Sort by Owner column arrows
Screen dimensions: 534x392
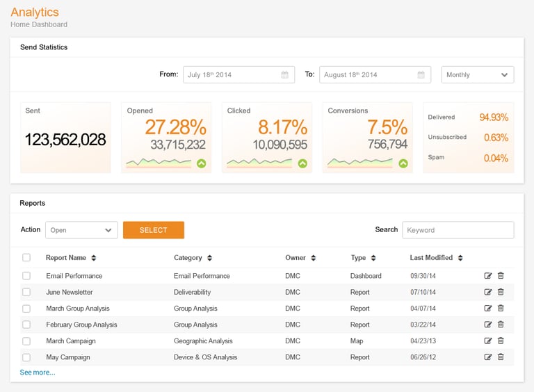[x=314, y=258]
